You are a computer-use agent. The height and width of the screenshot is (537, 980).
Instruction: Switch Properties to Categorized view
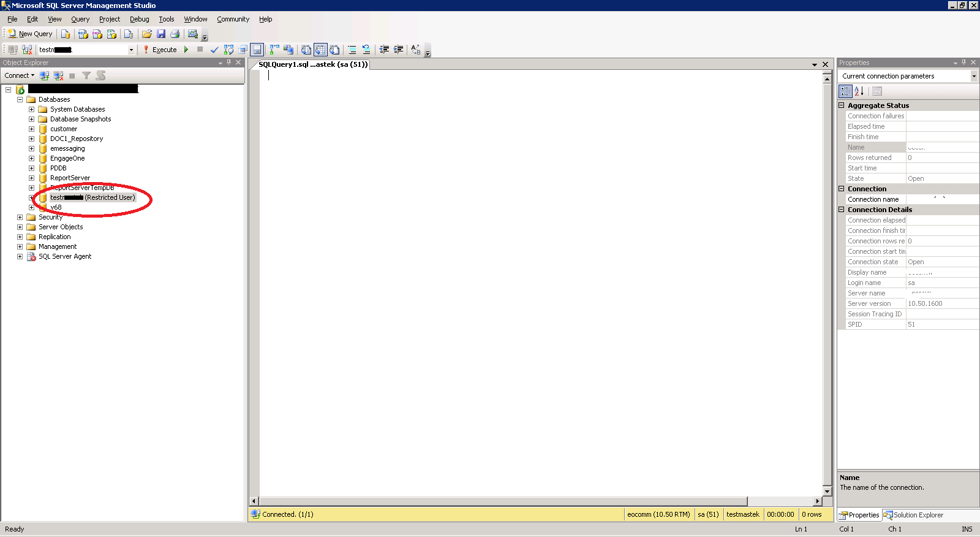pyautogui.click(x=845, y=91)
